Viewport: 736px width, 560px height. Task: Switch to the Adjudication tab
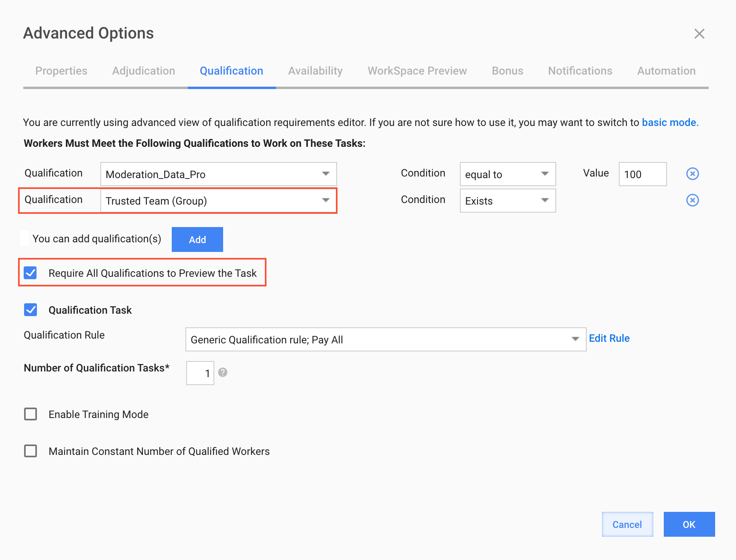point(144,71)
